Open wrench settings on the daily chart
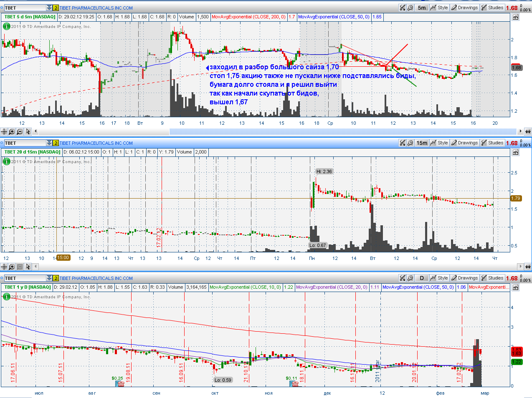Image resolution: width=532 pixels, height=398 pixels. pos(410,278)
